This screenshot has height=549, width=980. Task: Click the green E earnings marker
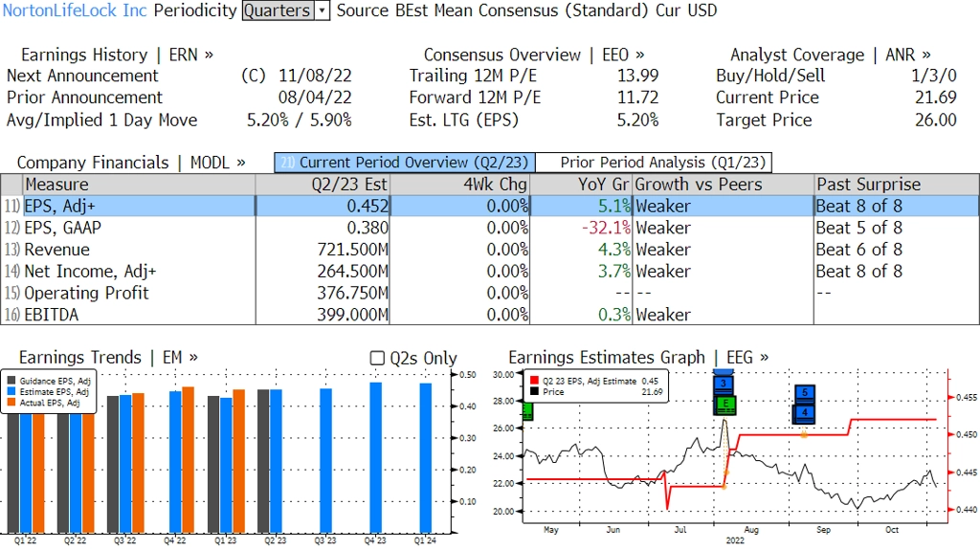tap(725, 405)
